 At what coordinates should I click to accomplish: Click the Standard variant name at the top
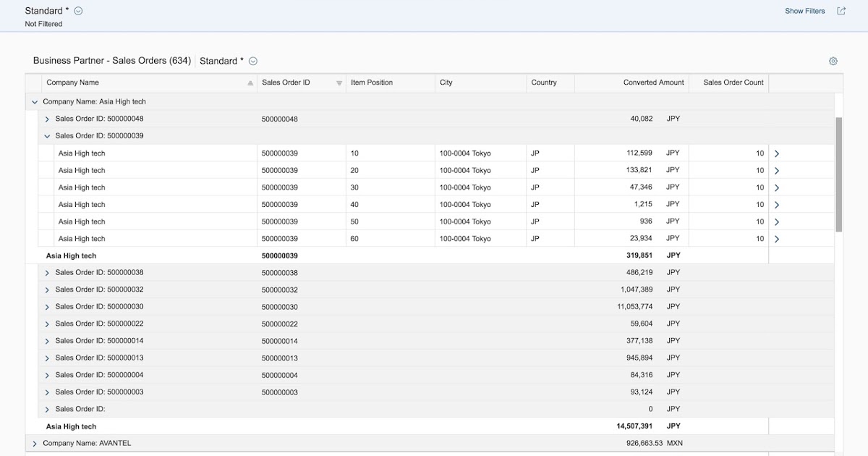pos(45,10)
